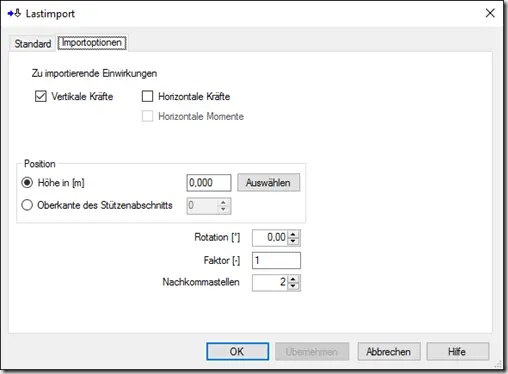Click the 'Position' group label
This screenshot has width=508, height=374.
40,164
